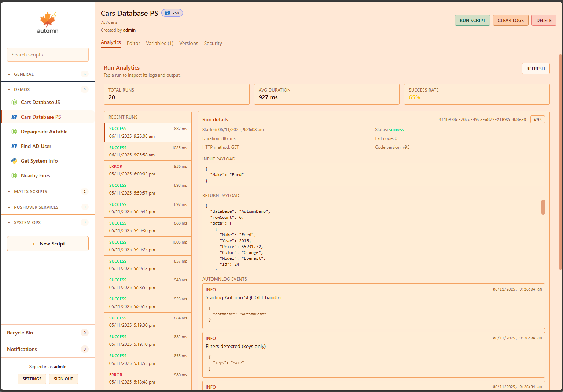Open the Cars Database JS script
This screenshot has height=392, width=563.
[x=48, y=102]
